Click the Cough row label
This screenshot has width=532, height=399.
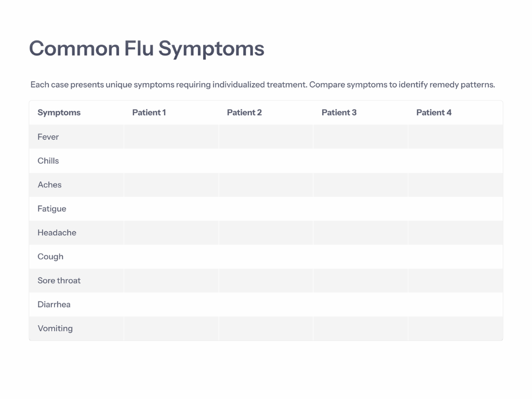pyautogui.click(x=50, y=257)
